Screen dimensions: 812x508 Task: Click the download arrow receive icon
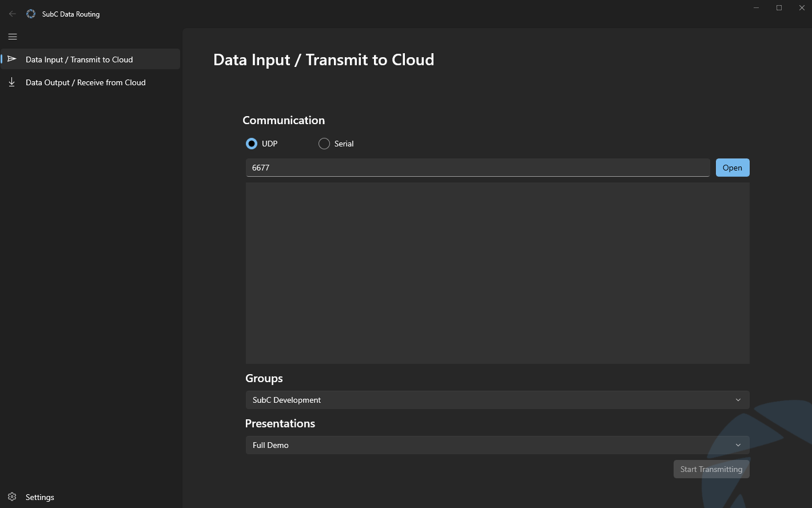click(x=12, y=82)
